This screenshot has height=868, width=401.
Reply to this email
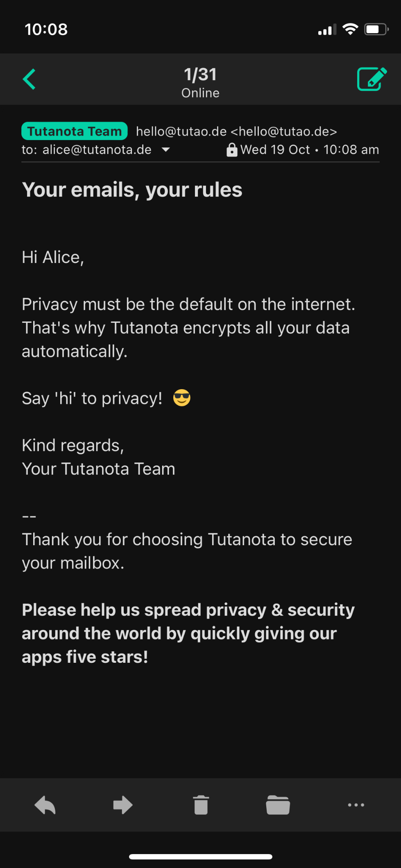[45, 805]
